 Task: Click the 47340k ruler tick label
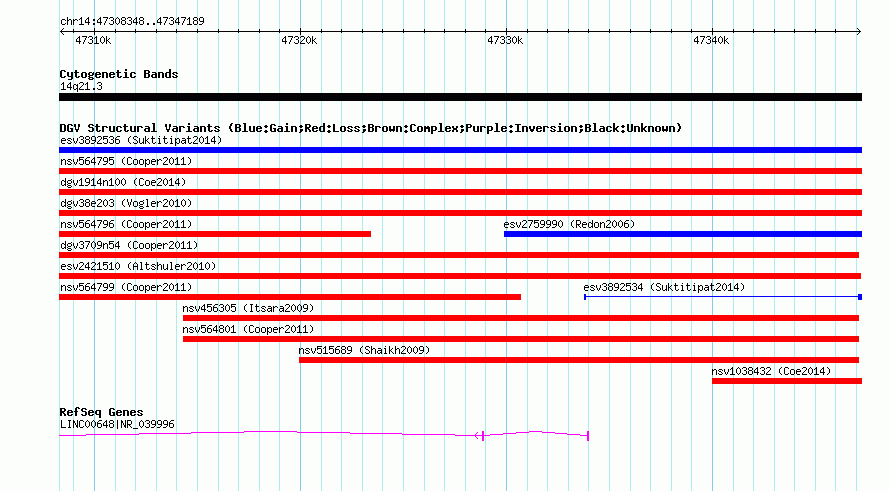pyautogui.click(x=711, y=40)
